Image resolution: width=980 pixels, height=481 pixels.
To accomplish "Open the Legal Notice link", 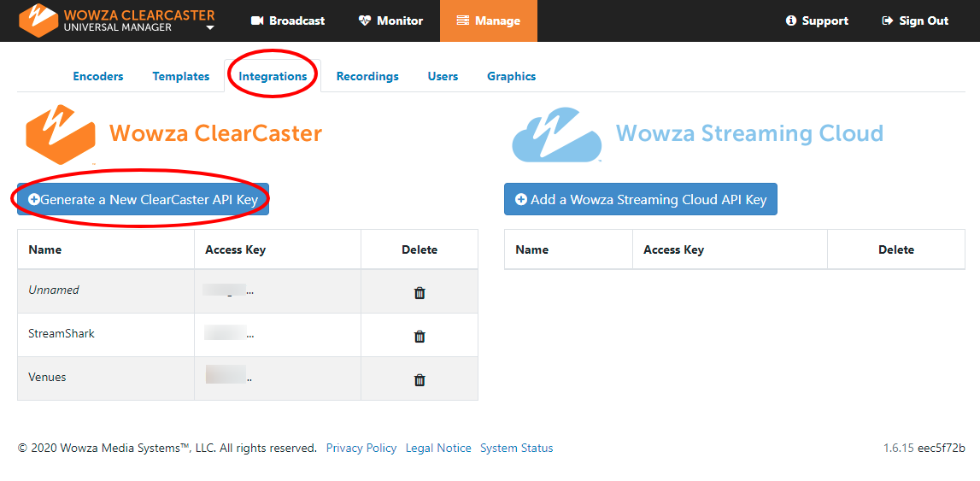I will (438, 448).
